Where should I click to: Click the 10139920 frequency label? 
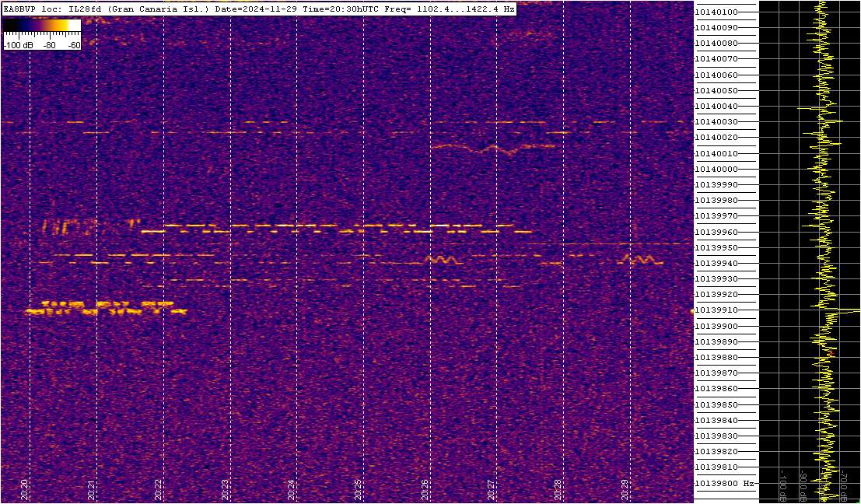[x=716, y=295]
